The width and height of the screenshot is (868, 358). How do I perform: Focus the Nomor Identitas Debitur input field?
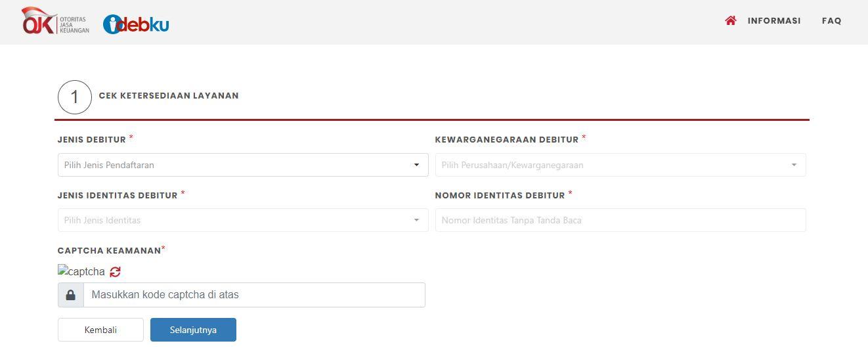(x=620, y=220)
